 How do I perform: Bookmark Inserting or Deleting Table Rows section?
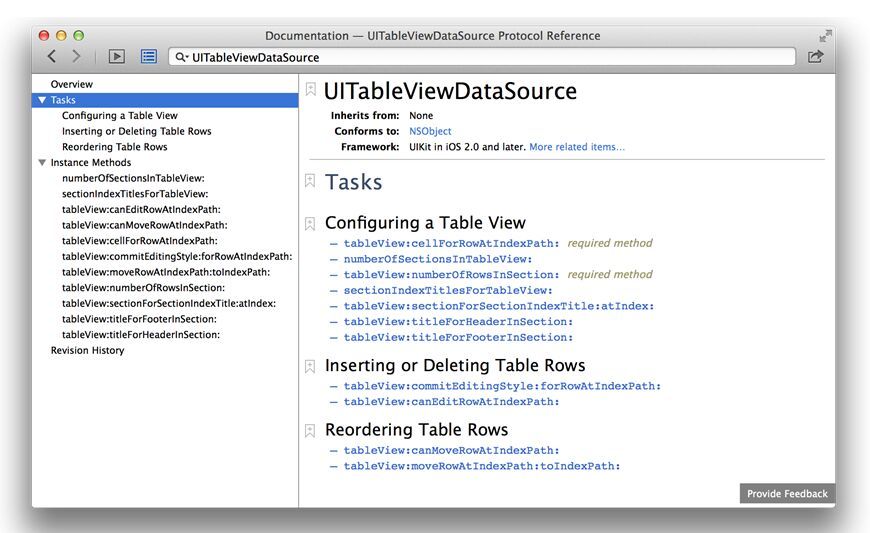tap(310, 366)
